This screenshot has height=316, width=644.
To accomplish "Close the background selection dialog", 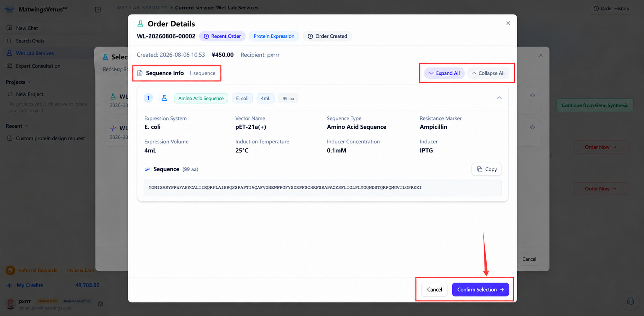I will point(541,55).
